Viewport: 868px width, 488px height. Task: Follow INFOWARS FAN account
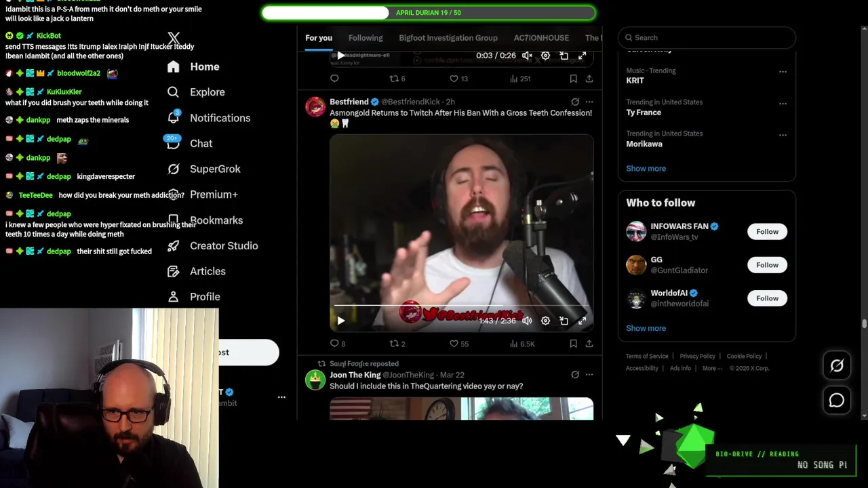click(767, 232)
